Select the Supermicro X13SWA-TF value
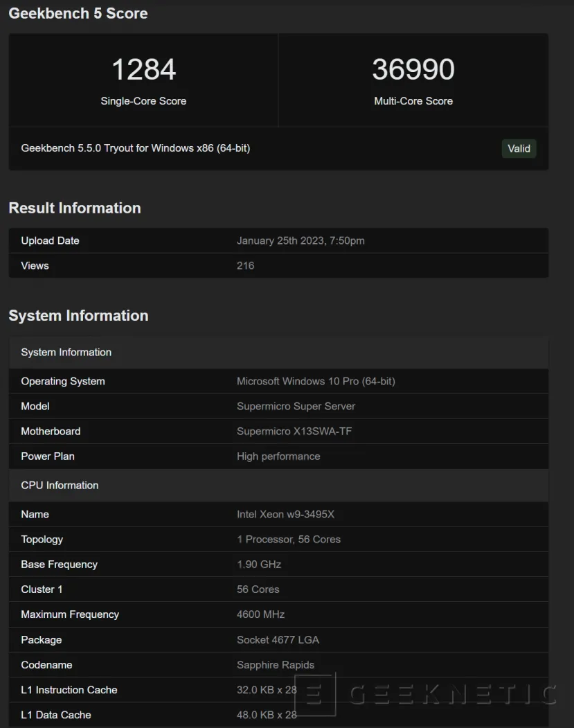This screenshot has height=728, width=574. click(x=294, y=432)
